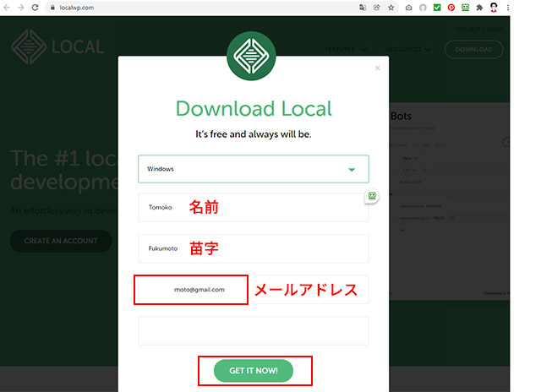This screenshot has height=392, width=541.
Task: Click the share page icon in address bar
Action: pyautogui.click(x=377, y=8)
